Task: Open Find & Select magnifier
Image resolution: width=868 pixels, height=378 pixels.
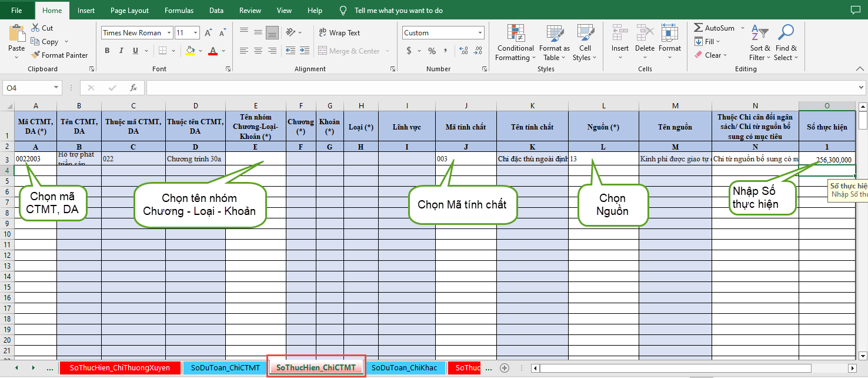Action: (x=786, y=43)
